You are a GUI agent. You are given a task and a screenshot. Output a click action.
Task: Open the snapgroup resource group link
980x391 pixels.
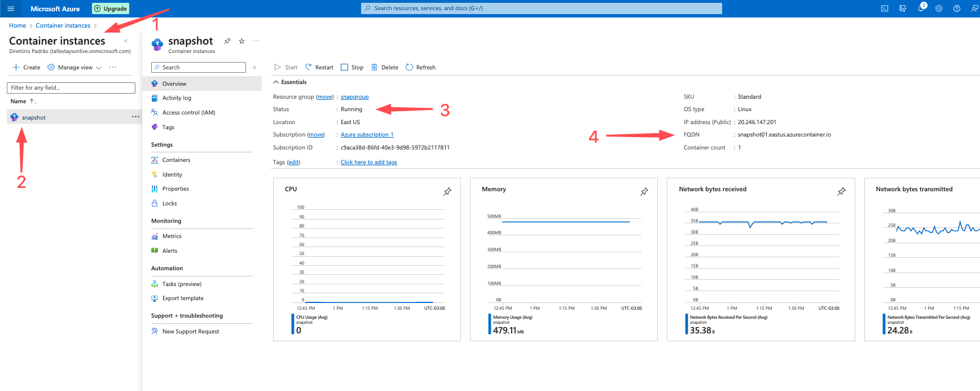pyautogui.click(x=354, y=97)
